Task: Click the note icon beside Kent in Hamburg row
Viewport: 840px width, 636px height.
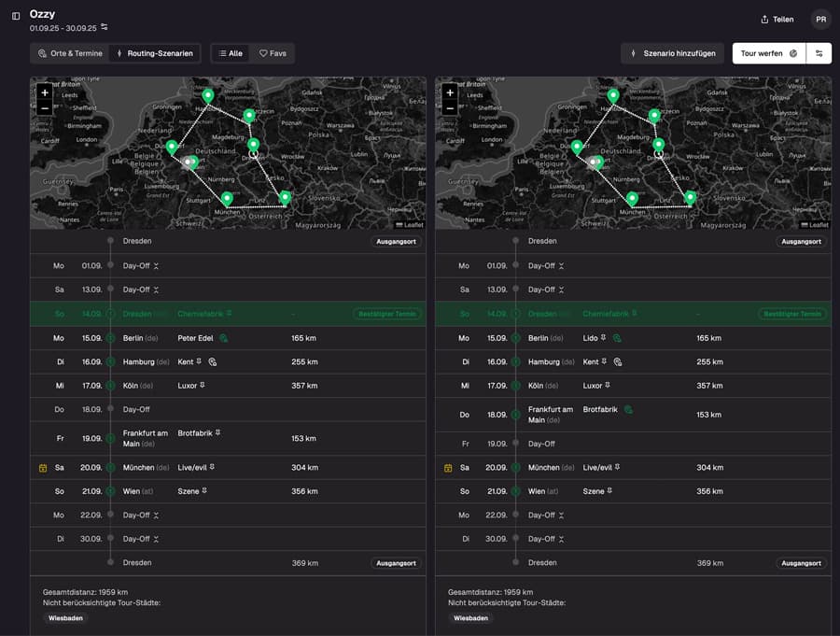Action: tap(213, 361)
